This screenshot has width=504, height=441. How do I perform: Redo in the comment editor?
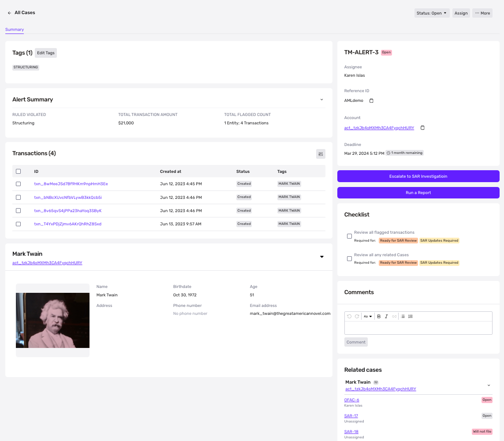tap(357, 316)
